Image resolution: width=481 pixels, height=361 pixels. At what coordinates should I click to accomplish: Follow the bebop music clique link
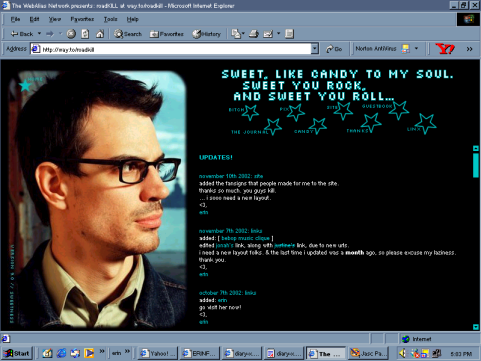245,238
